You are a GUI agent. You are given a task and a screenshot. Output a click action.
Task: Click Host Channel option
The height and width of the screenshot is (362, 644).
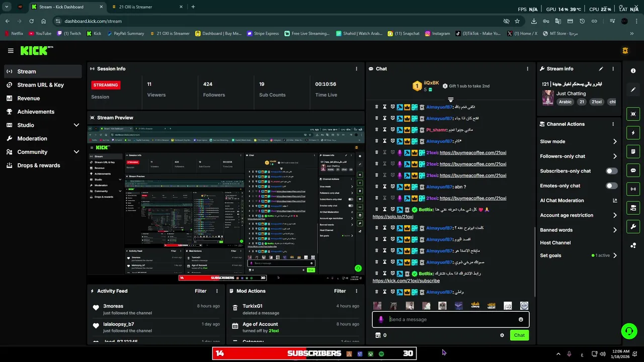click(555, 243)
